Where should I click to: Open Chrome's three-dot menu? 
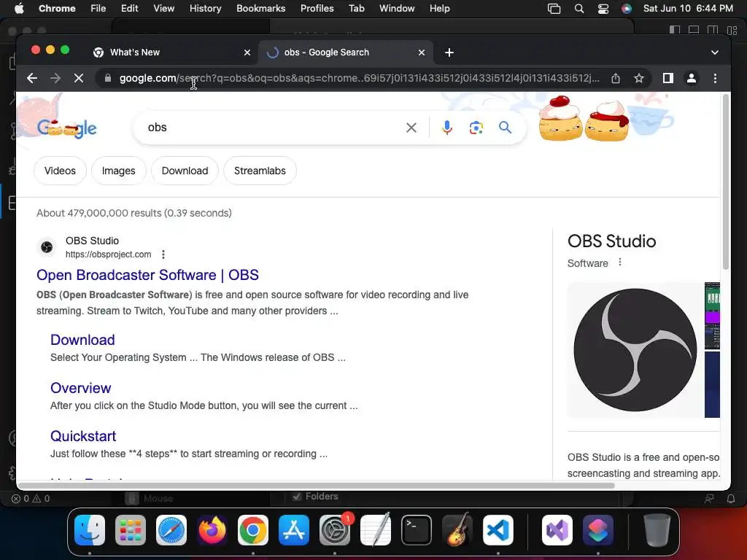(715, 78)
